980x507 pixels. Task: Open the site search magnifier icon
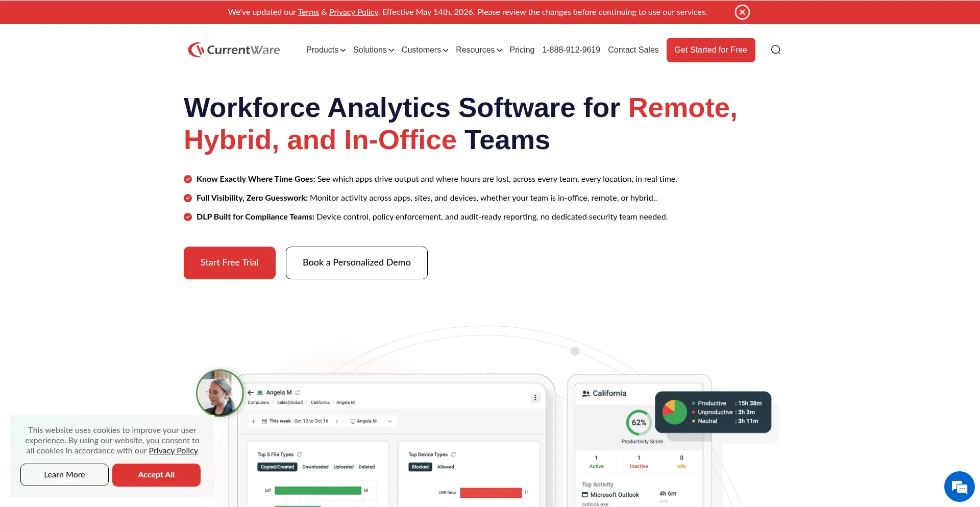[x=776, y=50]
